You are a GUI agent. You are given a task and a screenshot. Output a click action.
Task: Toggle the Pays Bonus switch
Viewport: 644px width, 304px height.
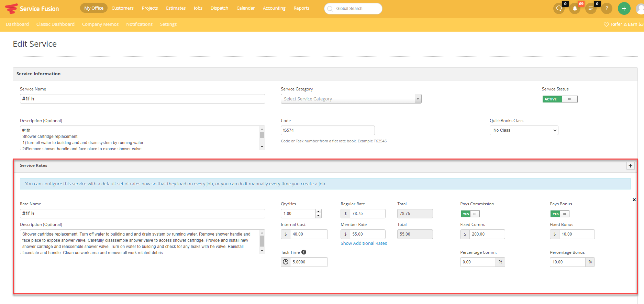click(559, 214)
